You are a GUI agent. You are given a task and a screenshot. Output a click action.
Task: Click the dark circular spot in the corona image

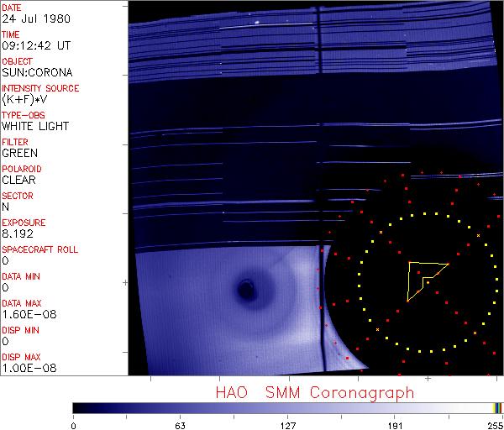point(245,291)
